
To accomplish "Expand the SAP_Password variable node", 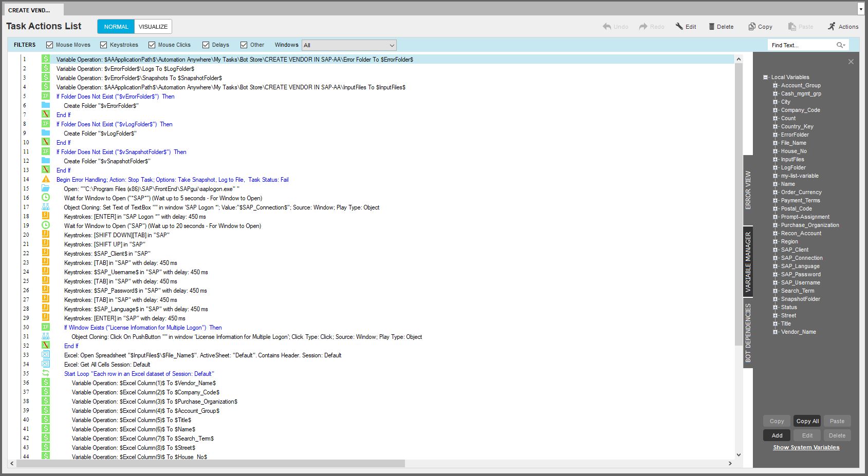I will coord(775,274).
